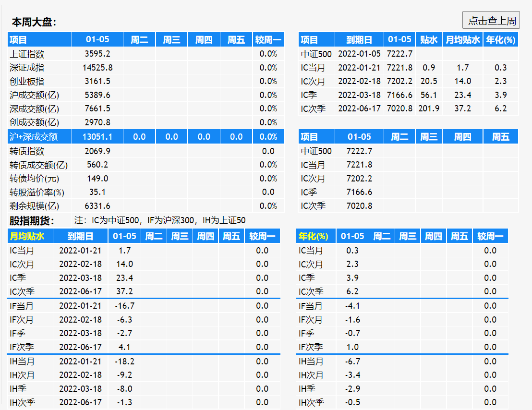Click the 转股溢价率(%) row label
Viewport: 532px width, 410px height.
pos(37,192)
